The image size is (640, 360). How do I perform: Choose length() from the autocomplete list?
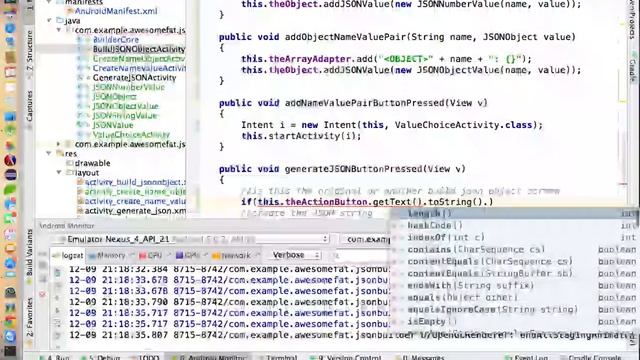point(514,213)
